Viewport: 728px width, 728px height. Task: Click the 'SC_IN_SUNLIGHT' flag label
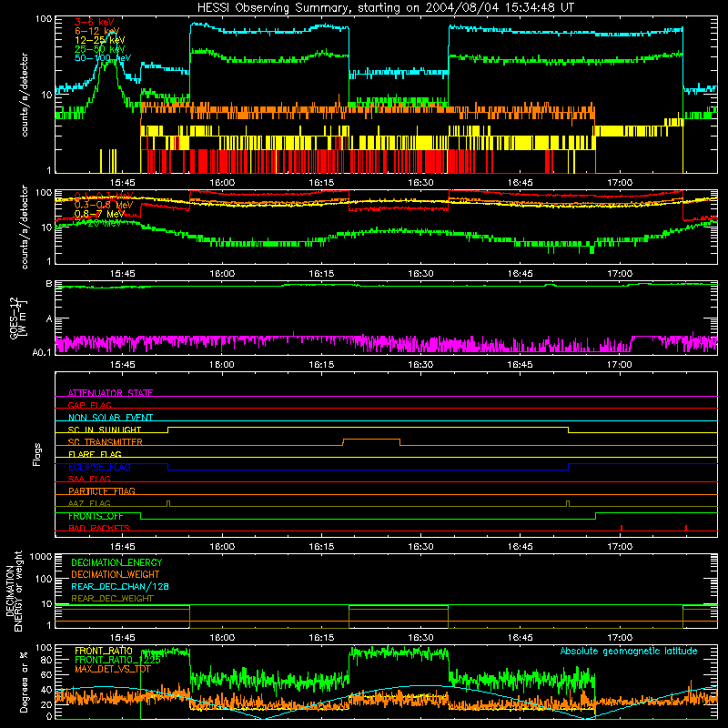pyautogui.click(x=105, y=430)
